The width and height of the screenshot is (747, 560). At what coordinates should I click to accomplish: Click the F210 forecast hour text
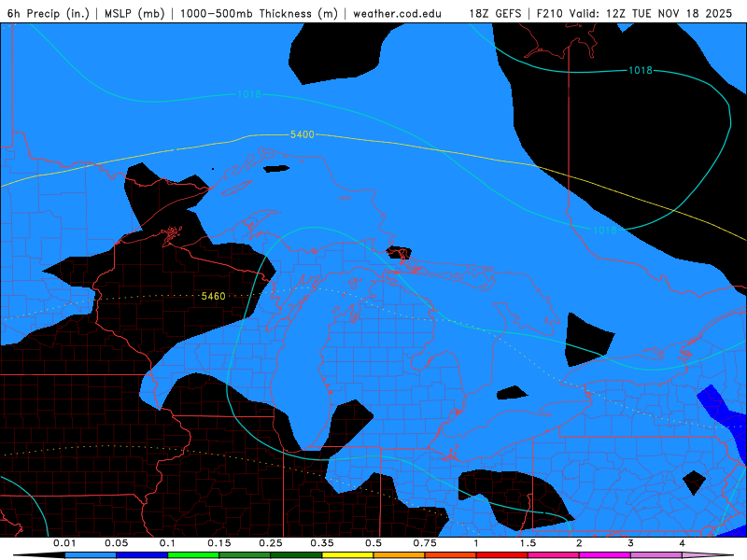(x=550, y=13)
